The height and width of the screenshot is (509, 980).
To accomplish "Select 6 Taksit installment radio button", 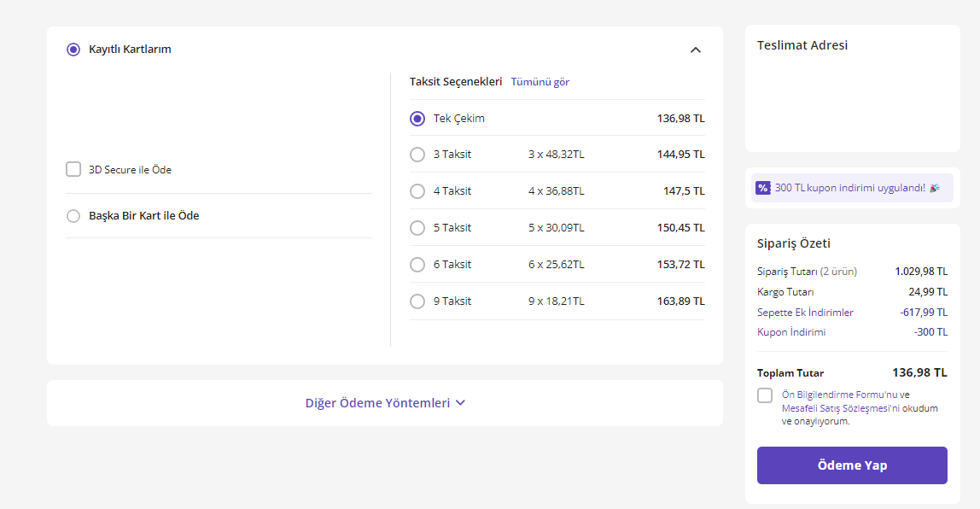I will tap(417, 265).
